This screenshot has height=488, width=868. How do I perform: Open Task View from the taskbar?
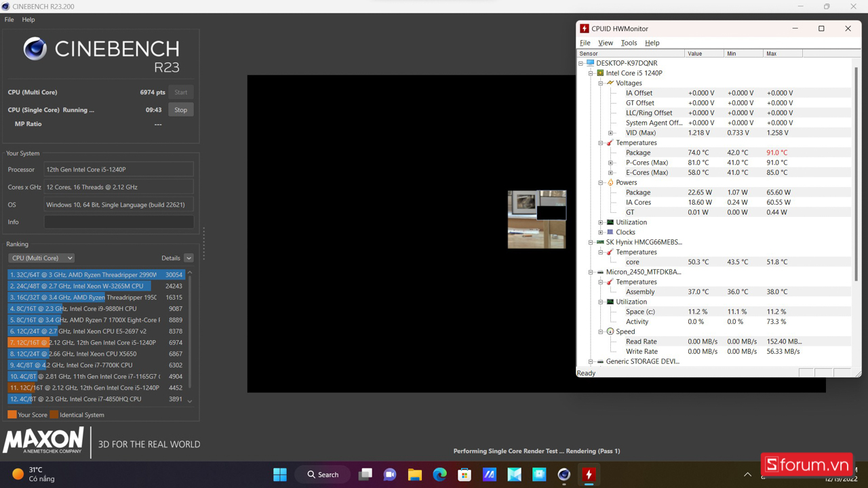[366, 474]
